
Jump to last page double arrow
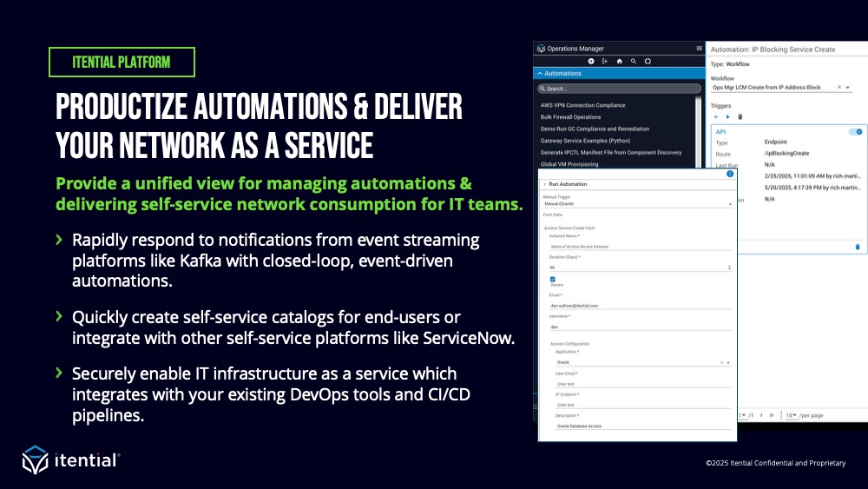pos(771,415)
